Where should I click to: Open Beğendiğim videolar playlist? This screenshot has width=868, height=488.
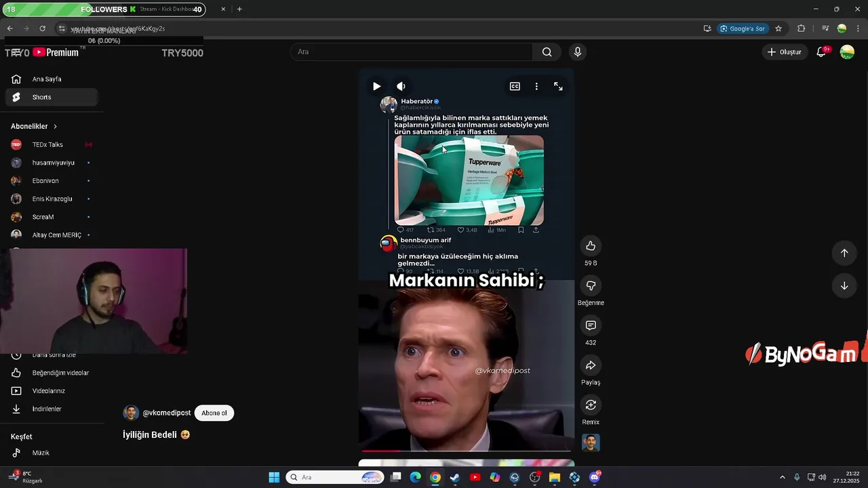52,373
